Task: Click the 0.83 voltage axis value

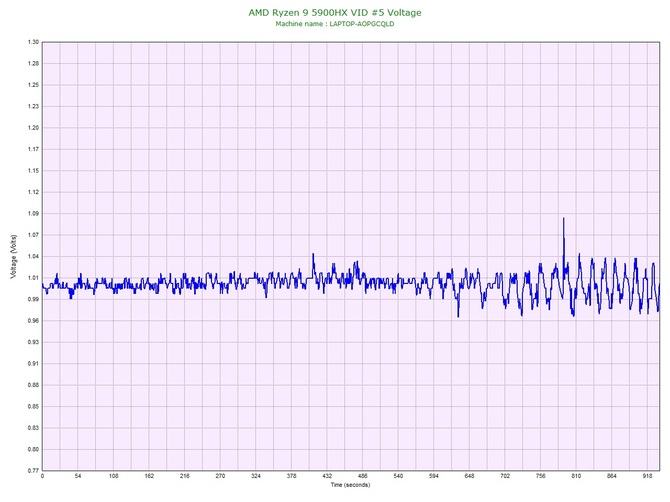Action: 33,428
